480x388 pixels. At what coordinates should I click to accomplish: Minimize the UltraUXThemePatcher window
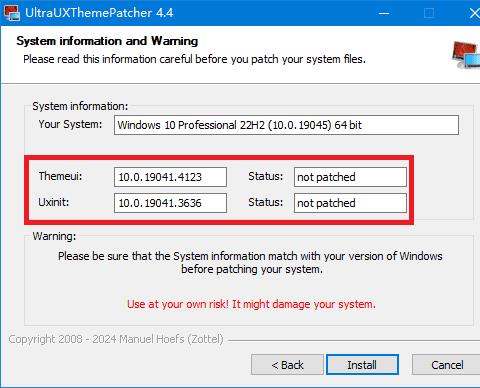click(x=384, y=13)
